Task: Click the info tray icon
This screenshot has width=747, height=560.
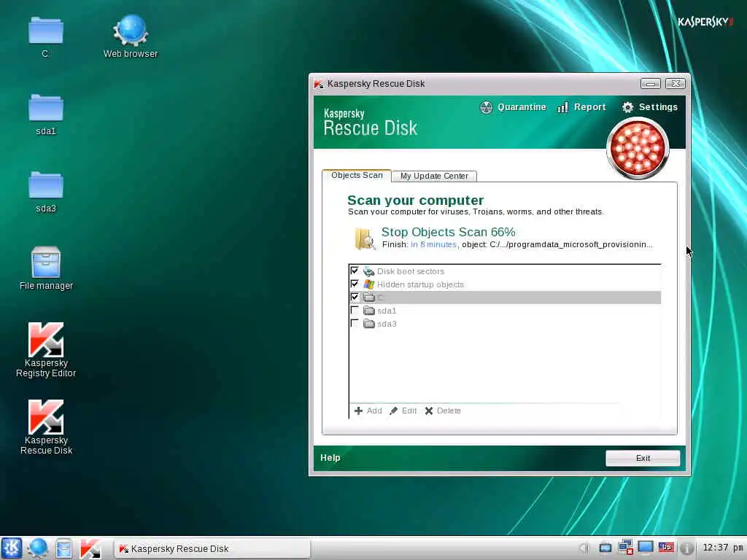Action: coord(686,548)
